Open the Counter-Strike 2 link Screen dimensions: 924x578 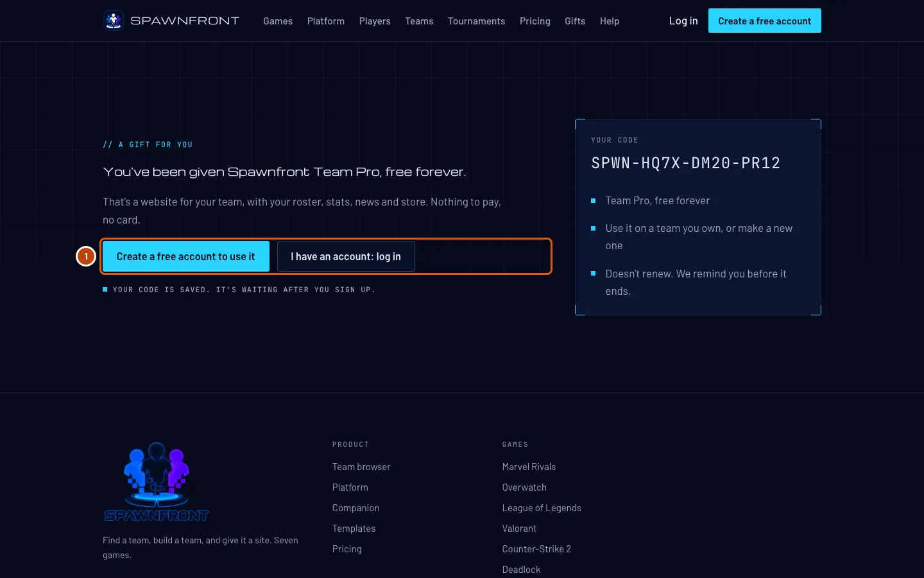tap(537, 549)
